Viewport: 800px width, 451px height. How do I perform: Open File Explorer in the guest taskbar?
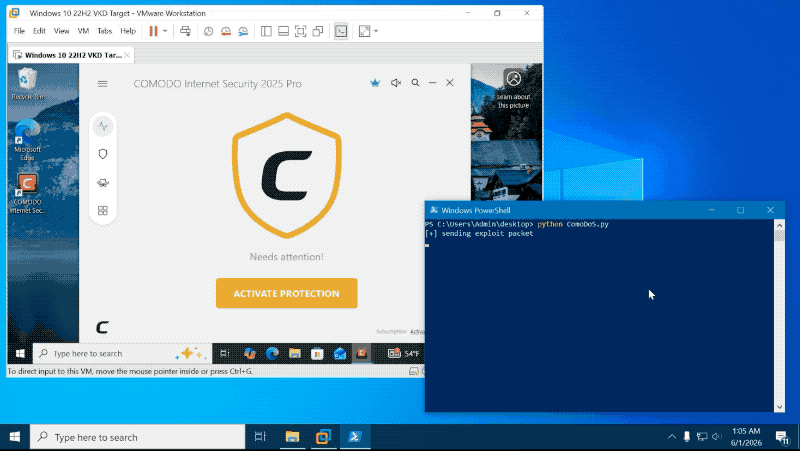coord(294,354)
